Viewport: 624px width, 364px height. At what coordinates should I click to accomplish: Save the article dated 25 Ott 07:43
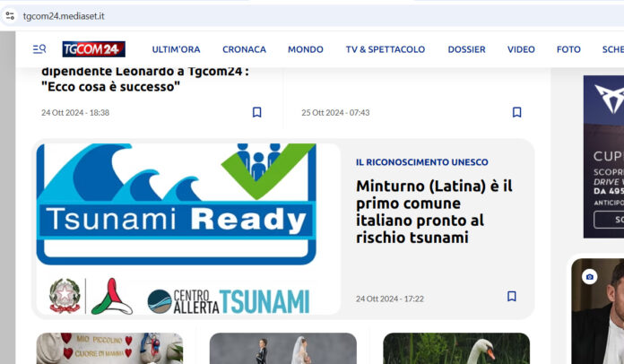click(516, 113)
